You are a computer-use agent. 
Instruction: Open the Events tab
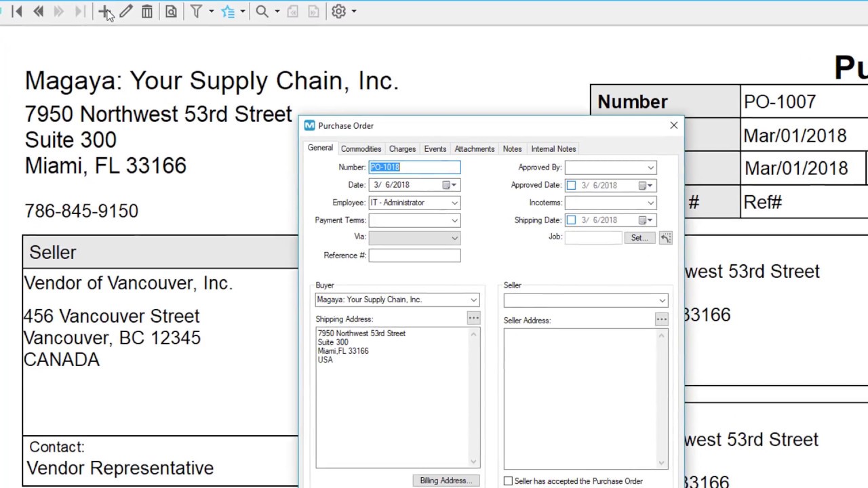pyautogui.click(x=435, y=149)
